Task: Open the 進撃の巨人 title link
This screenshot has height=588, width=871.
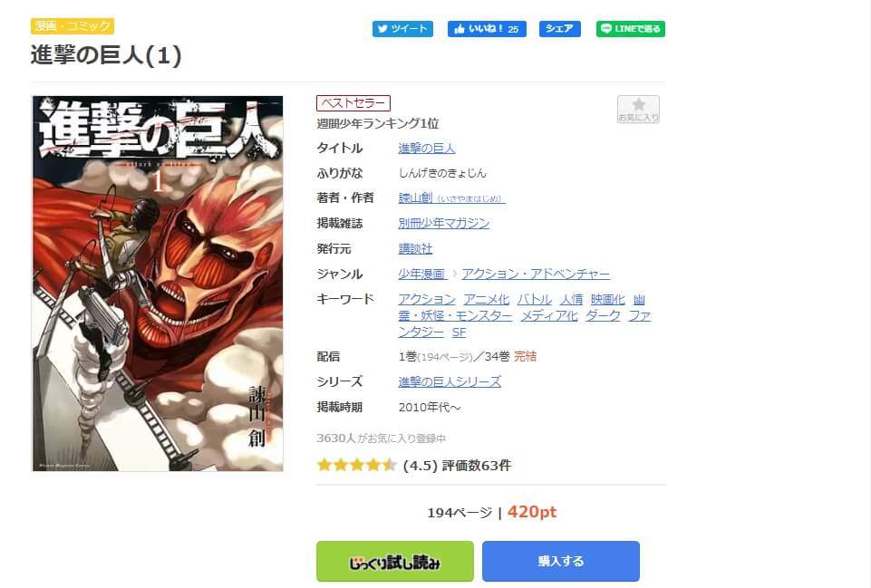Action: tap(427, 149)
